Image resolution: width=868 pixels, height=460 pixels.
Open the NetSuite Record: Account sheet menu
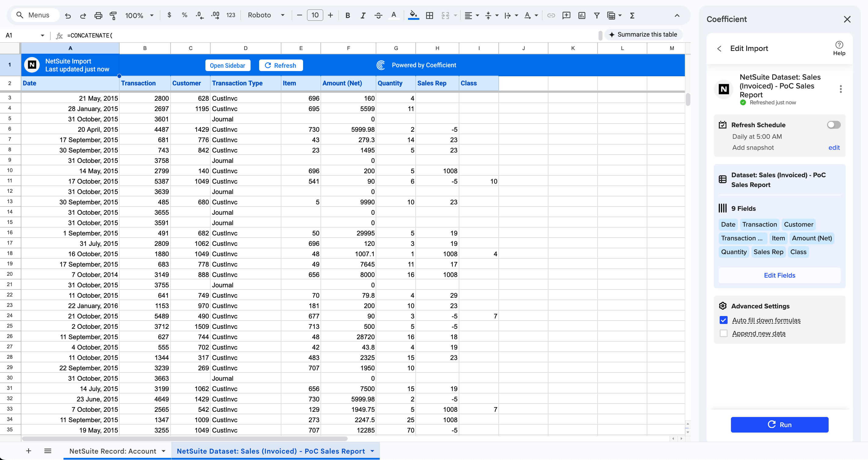pos(164,451)
